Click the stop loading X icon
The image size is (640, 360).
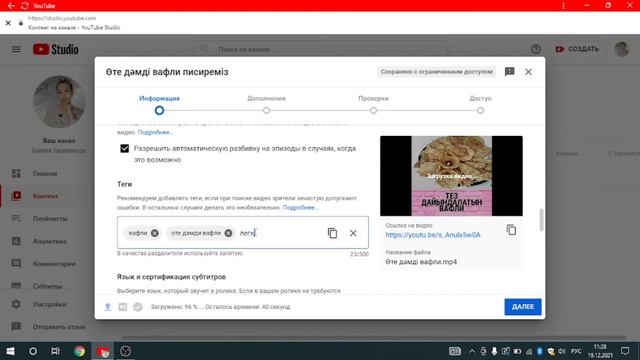click(x=8, y=23)
